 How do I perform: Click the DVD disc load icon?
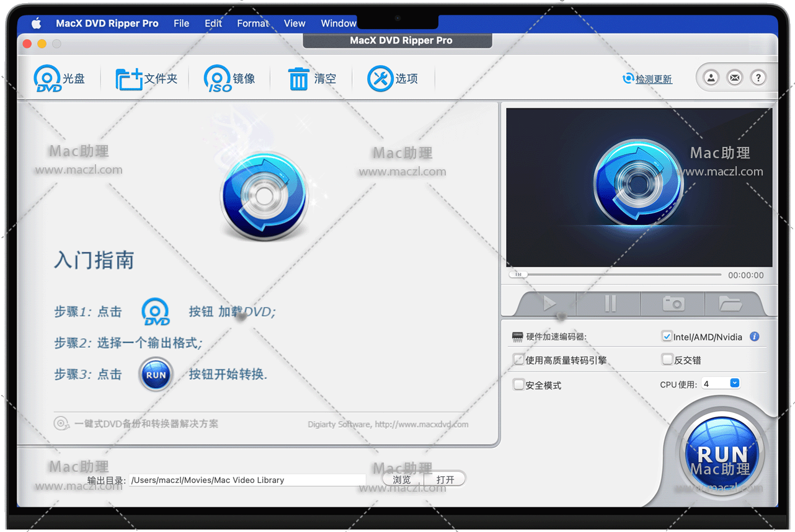click(x=48, y=79)
